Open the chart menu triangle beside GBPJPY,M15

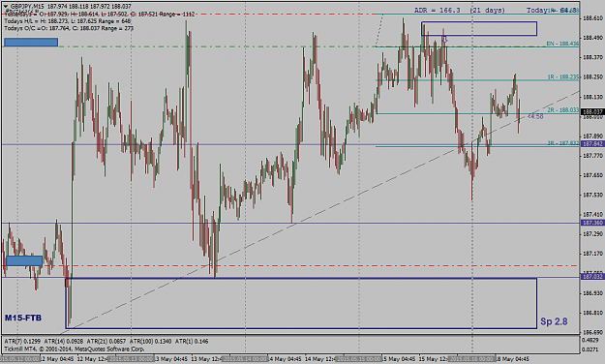click(6, 6)
